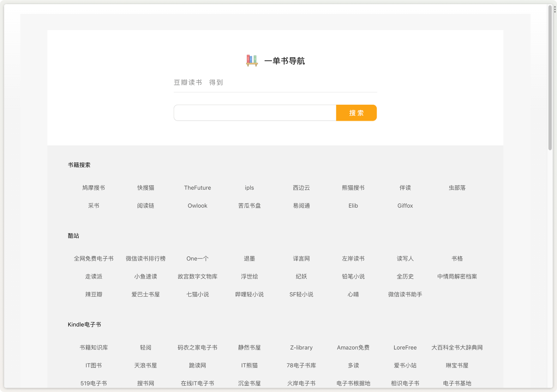The image size is (557, 392).
Task: Open 哔哩轻小说 link
Action: (x=249, y=294)
